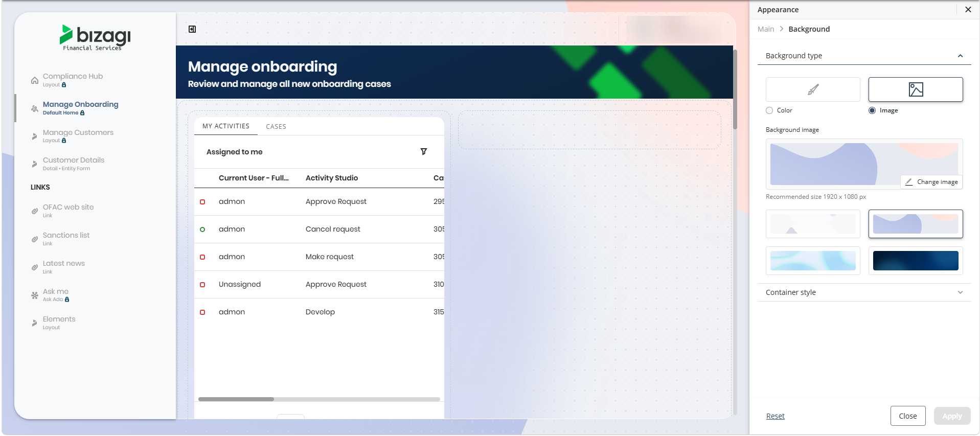
Task: Choose the dark navy background thumbnail
Action: pos(916,261)
